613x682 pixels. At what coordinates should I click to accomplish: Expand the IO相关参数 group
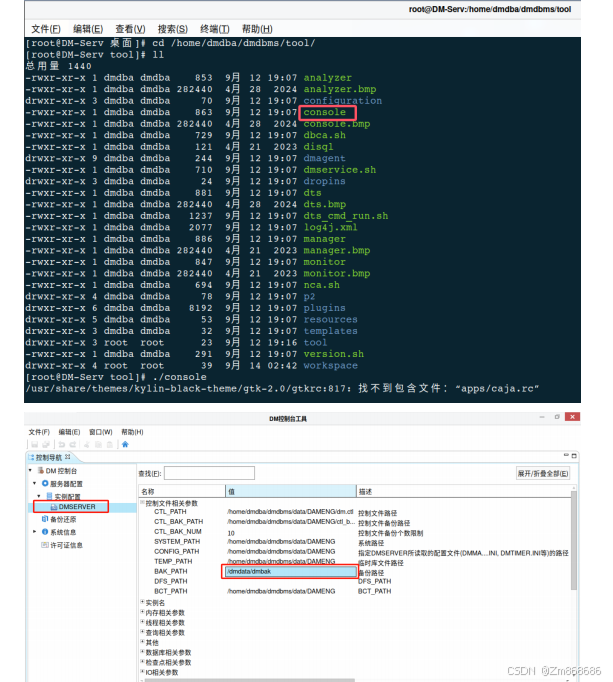coord(142,672)
